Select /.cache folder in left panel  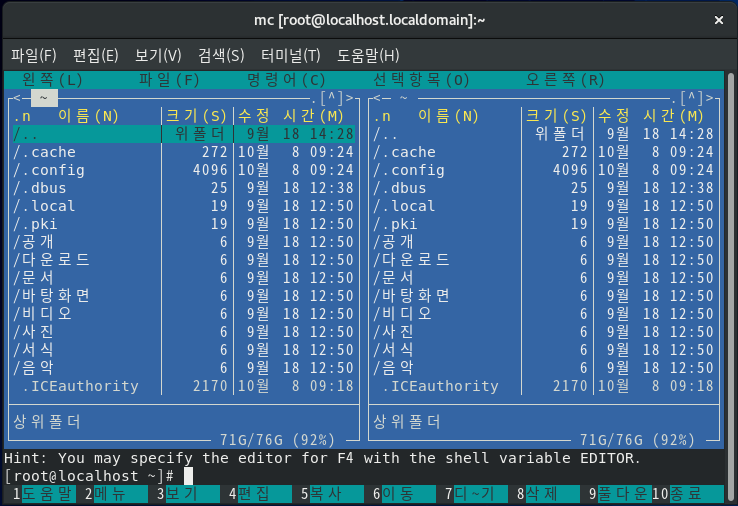(x=184, y=152)
